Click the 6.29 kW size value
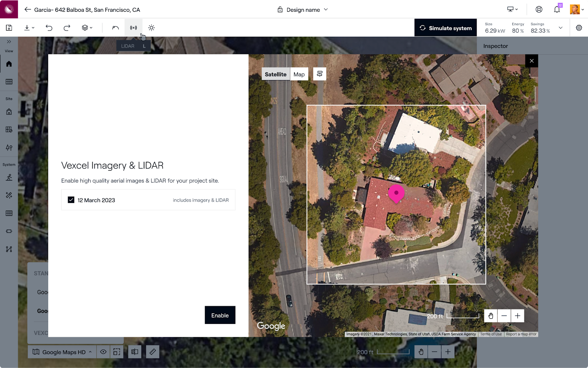Screen dimensions: 588x368 point(495,31)
